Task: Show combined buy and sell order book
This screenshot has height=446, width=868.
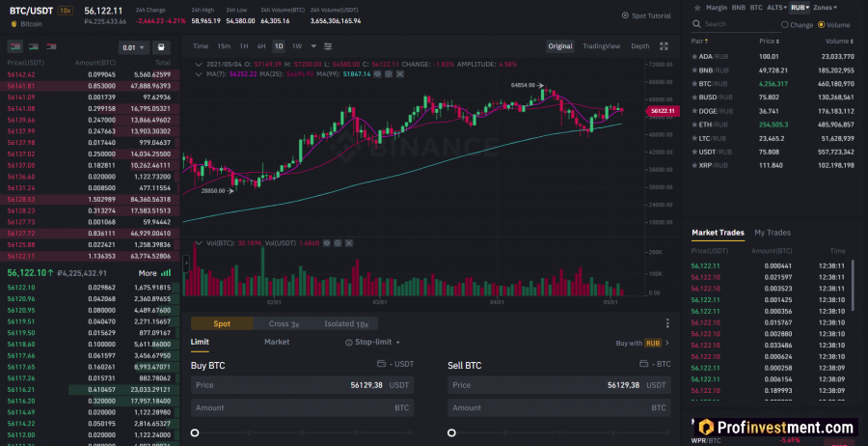Action: coord(14,46)
